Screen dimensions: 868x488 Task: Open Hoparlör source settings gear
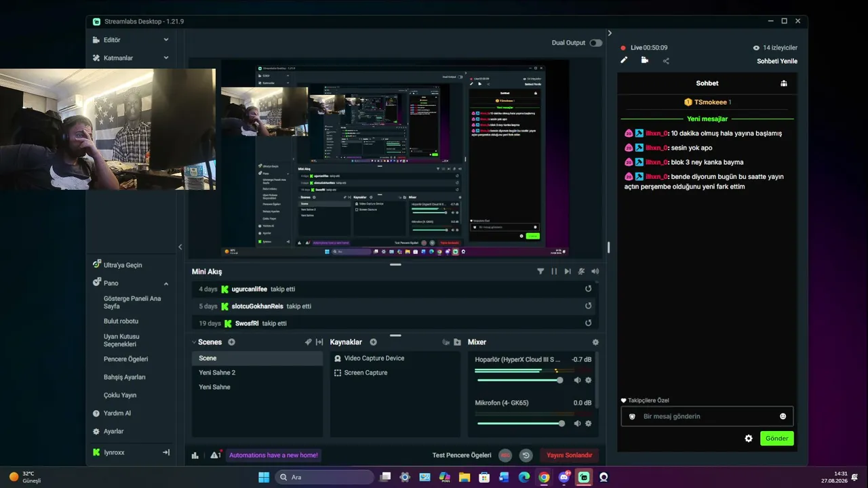click(588, 380)
